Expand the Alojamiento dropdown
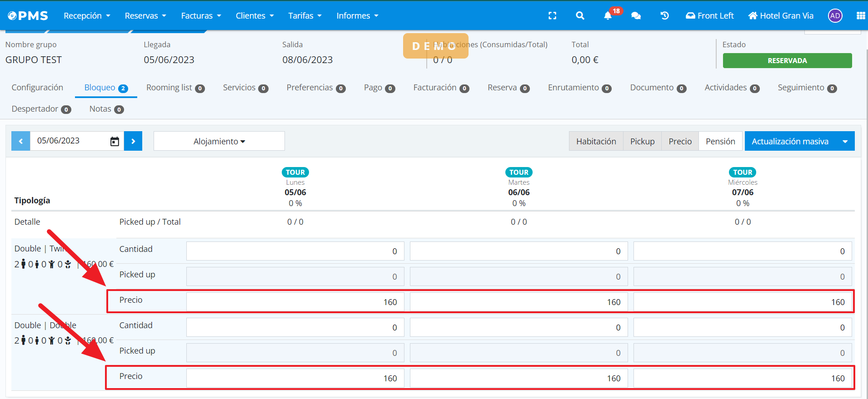 [x=219, y=141]
